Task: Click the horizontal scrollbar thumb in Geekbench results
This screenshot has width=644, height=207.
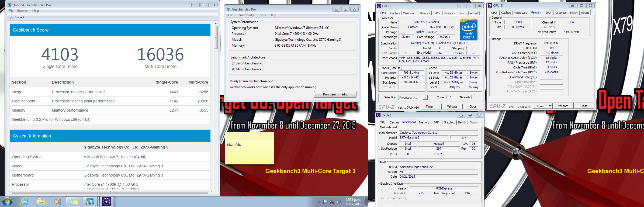Action: tap(110, 192)
